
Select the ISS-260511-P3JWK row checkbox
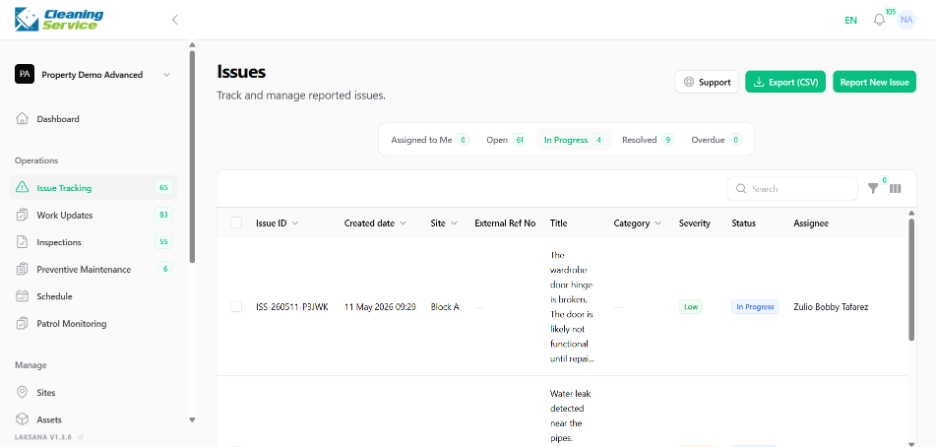point(236,307)
